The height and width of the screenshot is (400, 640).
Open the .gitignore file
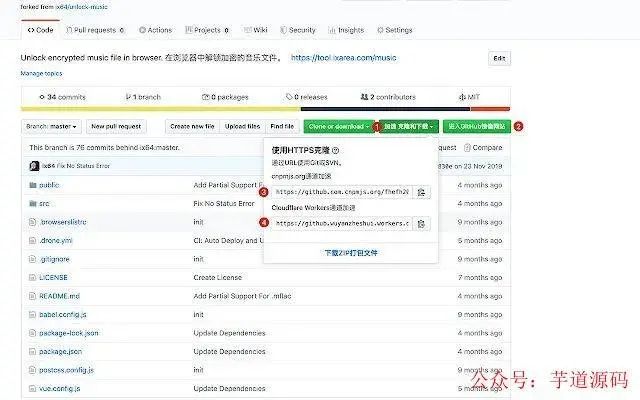pos(55,259)
